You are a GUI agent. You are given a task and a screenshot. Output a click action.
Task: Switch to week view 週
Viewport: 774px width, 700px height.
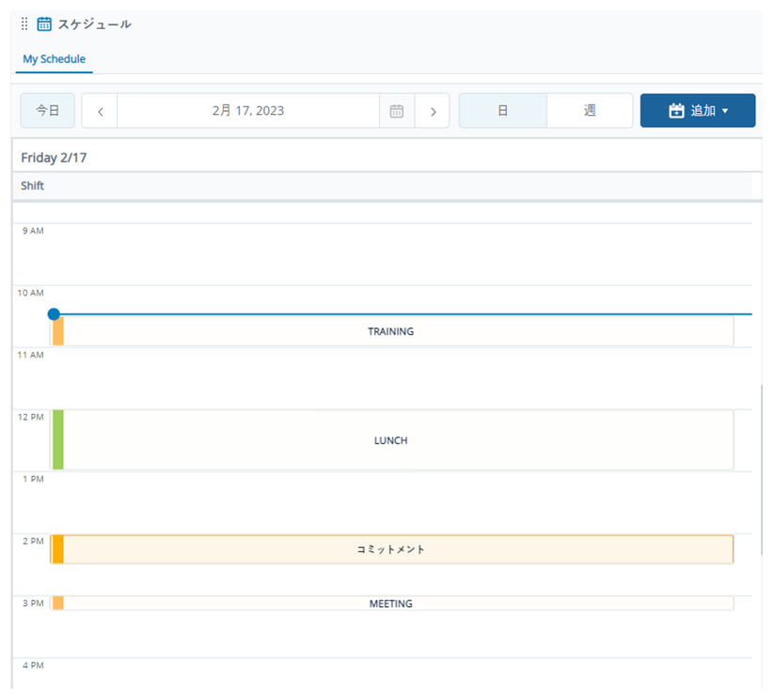coord(590,111)
